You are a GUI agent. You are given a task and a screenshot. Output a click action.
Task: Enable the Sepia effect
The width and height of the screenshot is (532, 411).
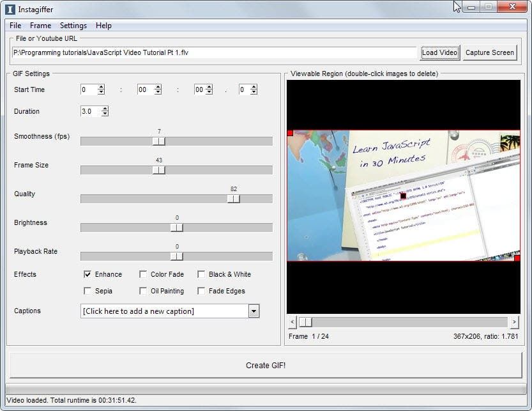pyautogui.click(x=87, y=291)
